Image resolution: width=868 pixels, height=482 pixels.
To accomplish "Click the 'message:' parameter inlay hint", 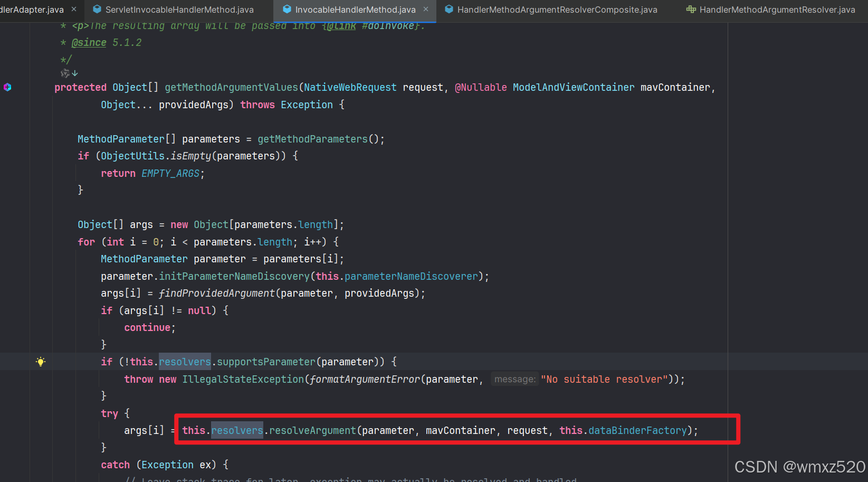I will tap(514, 379).
